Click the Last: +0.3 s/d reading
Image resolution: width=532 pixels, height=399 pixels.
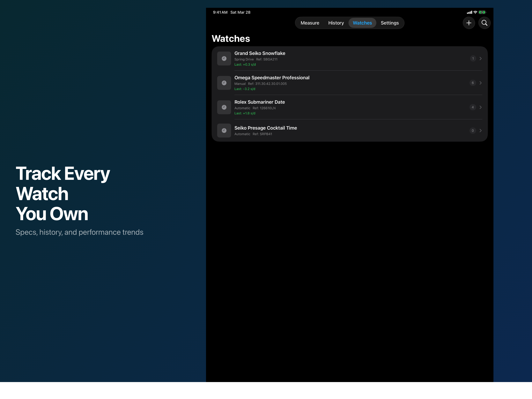coord(245,64)
